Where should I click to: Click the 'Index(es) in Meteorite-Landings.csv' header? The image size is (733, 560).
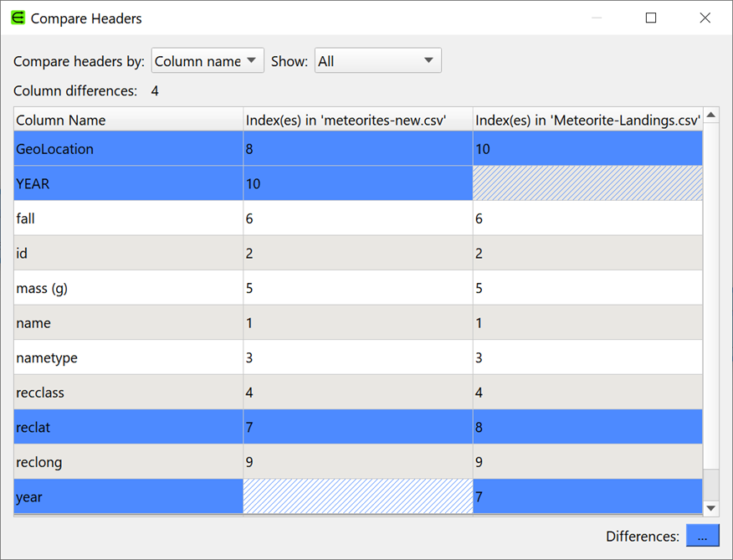pos(586,120)
